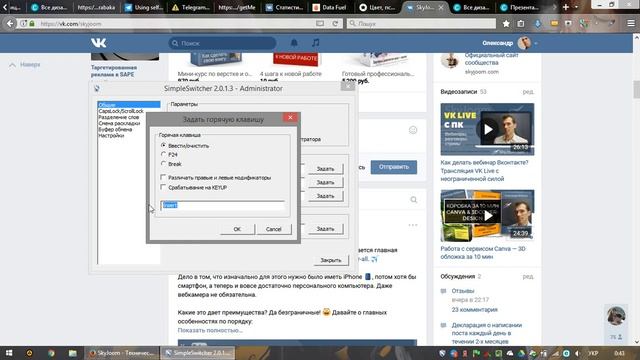The height and width of the screenshot is (360, 640).
Task: Switch to the Презента... tab
Action: pyautogui.click(x=520, y=7)
